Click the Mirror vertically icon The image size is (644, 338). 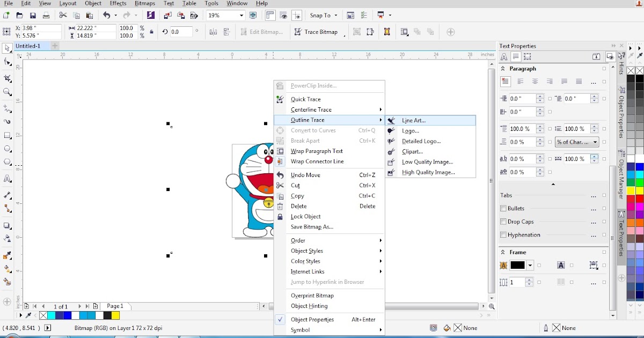pyautogui.click(x=226, y=32)
